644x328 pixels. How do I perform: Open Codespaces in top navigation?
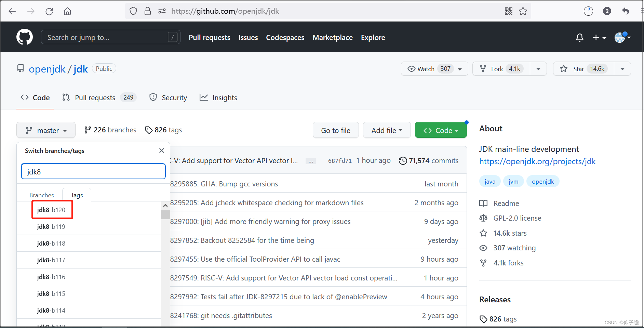click(285, 38)
